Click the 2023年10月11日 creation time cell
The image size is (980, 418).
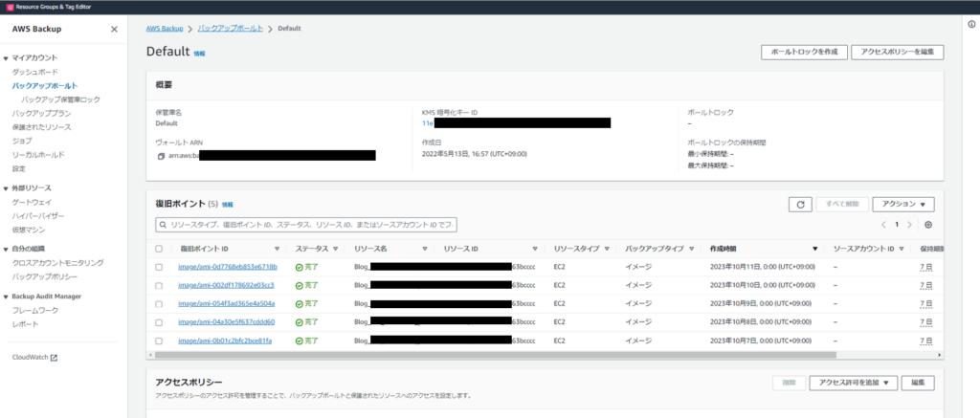(x=762, y=267)
